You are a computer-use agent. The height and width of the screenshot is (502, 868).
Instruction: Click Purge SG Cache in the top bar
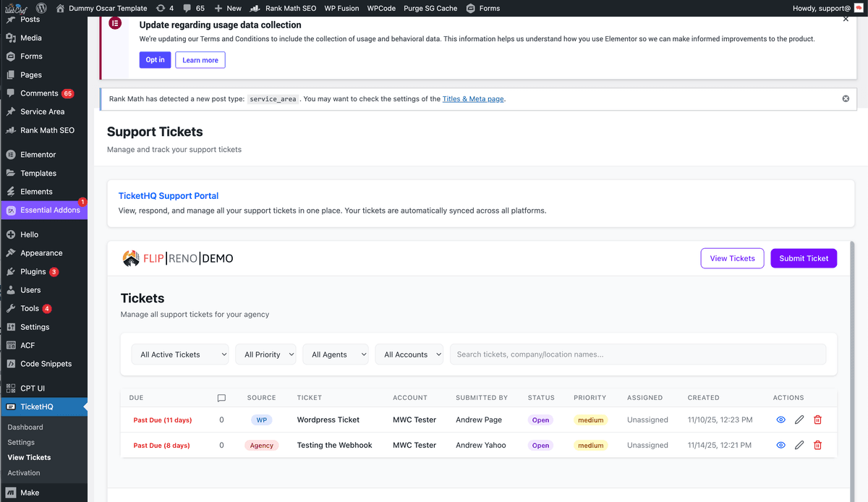click(430, 8)
